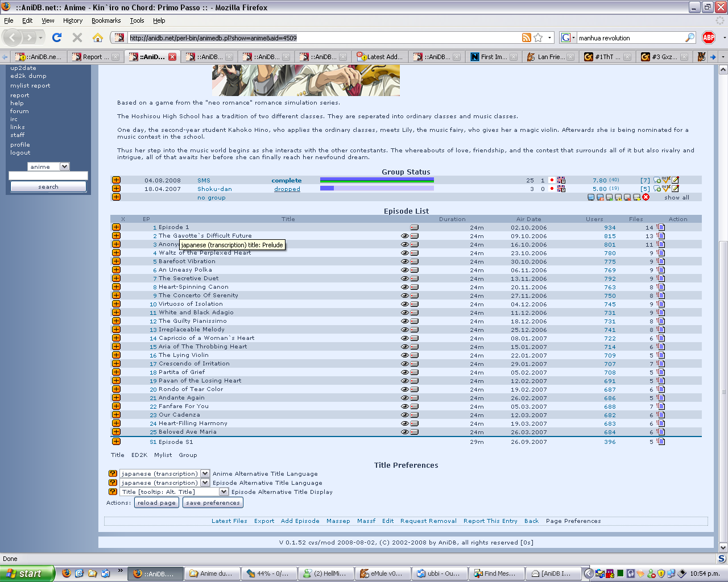728x582 pixels.
Task: Open the Anime Alternative Title Language dropdown
Action: (205, 473)
